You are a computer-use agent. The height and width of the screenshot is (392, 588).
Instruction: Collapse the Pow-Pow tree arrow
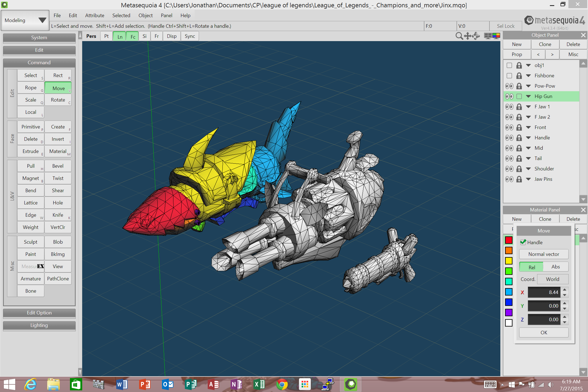(x=528, y=86)
